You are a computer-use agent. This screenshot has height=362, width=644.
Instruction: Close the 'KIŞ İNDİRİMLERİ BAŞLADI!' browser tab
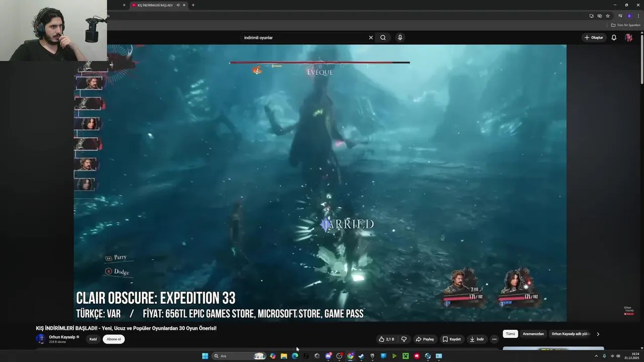[184, 5]
